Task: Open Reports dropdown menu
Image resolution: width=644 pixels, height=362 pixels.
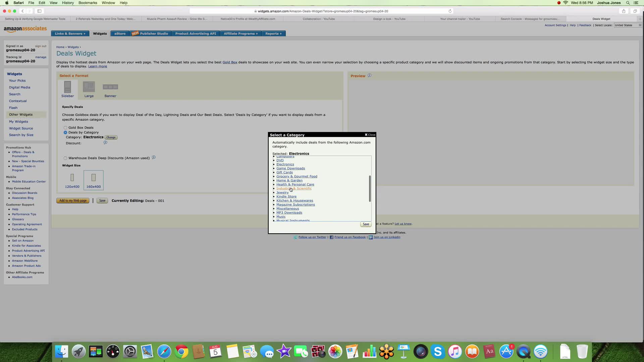Action: [x=274, y=34]
